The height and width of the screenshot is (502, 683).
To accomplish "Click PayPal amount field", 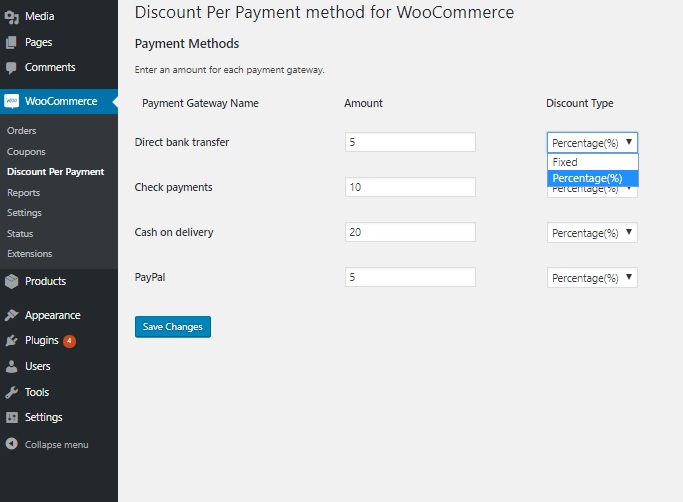I will tap(410, 277).
